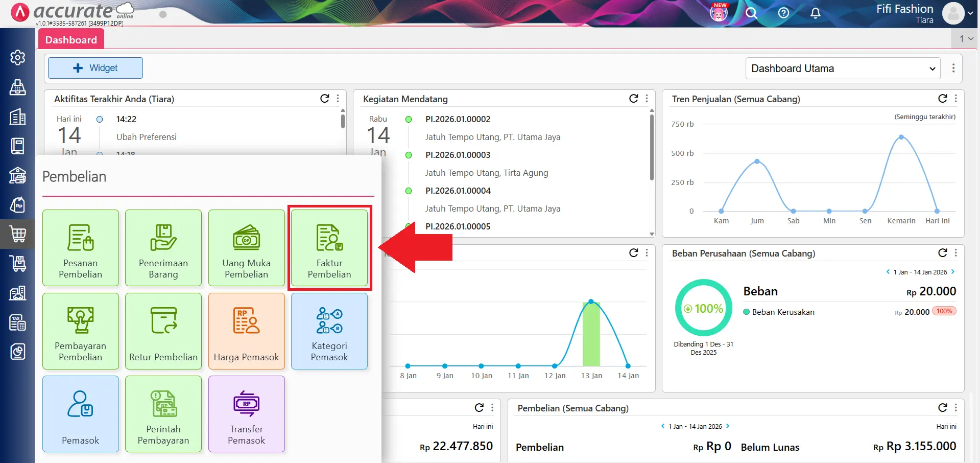Open the Transfer Pemasok tile

click(x=246, y=414)
